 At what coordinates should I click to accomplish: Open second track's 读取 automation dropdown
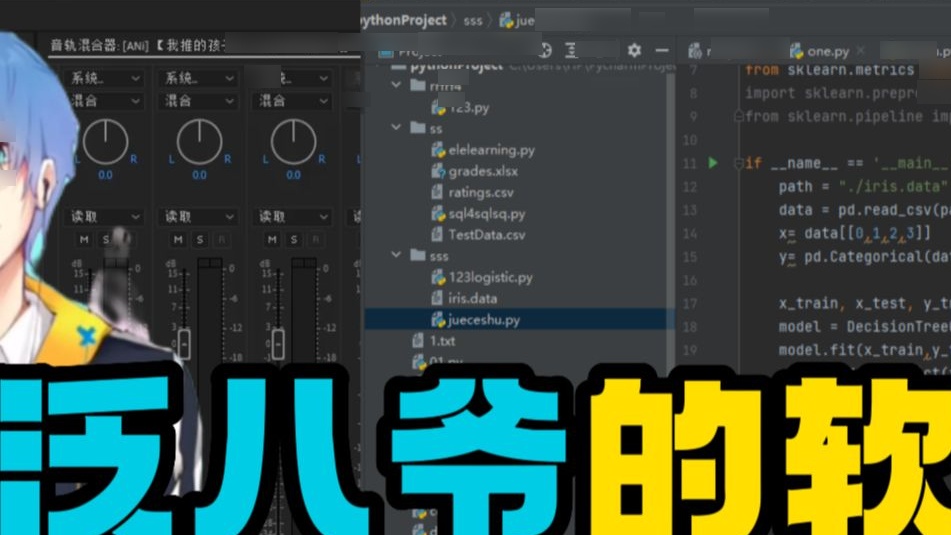click(198, 217)
